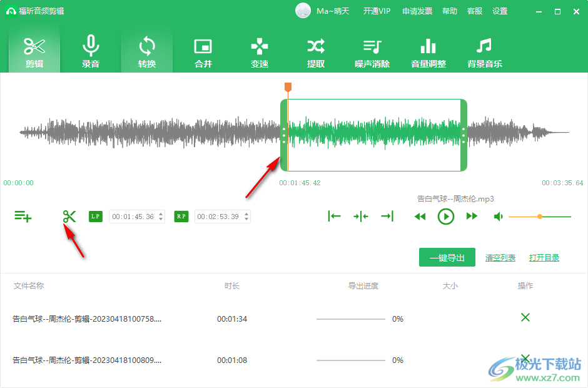This screenshot has width=588, height=388.
Task: Click the 一键导出 export button
Action: coord(447,257)
